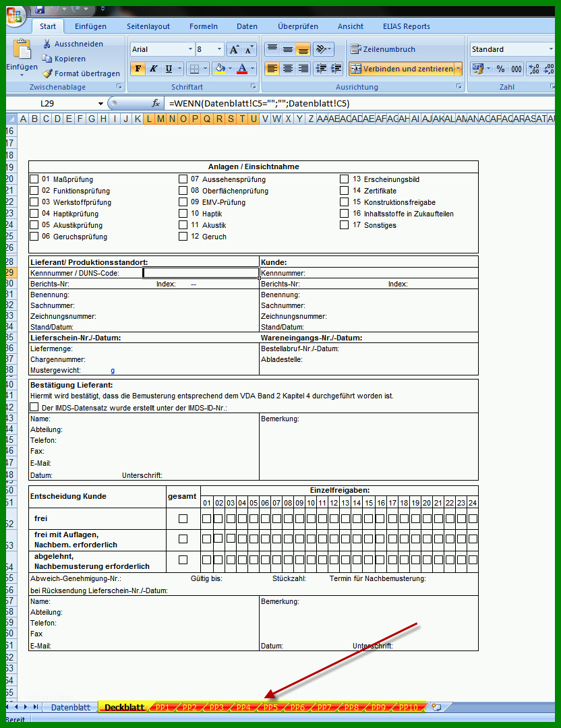The height and width of the screenshot is (728, 561).
Task: Click into the formula bar text
Action: point(259,104)
